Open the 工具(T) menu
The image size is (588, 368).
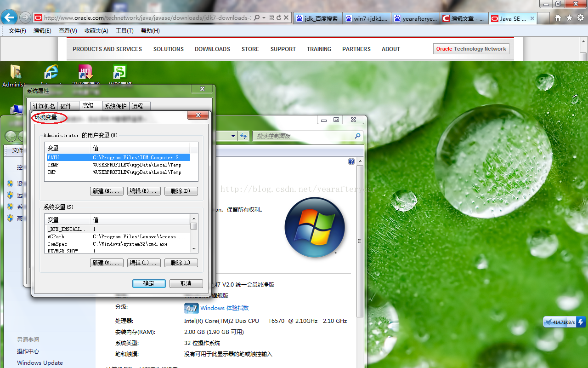tap(124, 31)
